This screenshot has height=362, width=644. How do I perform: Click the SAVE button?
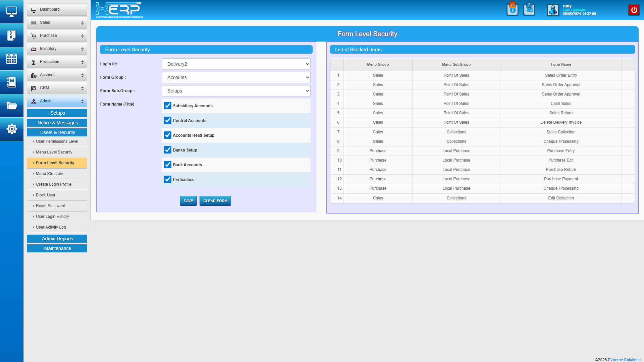[188, 201]
